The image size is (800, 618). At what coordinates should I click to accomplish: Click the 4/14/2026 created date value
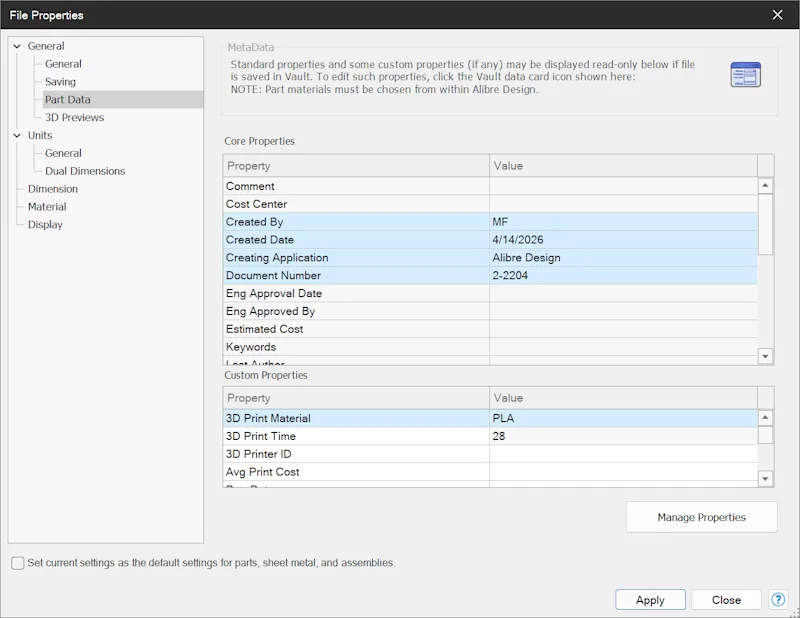point(623,240)
